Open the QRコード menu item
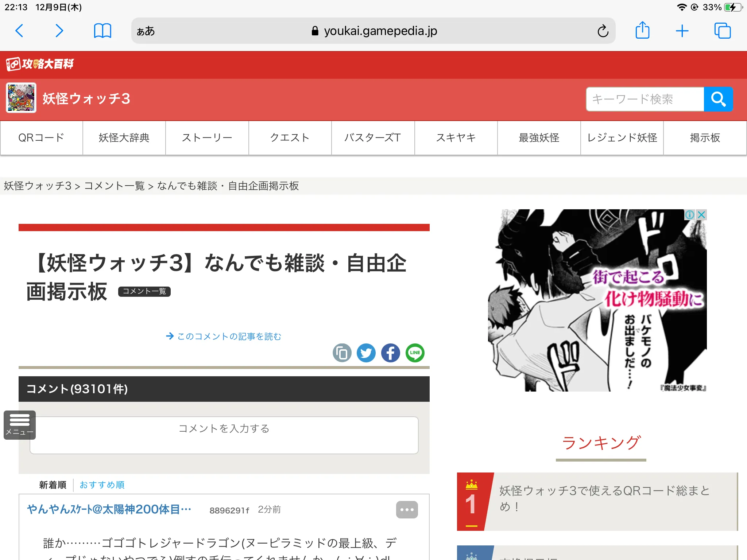 point(42,138)
